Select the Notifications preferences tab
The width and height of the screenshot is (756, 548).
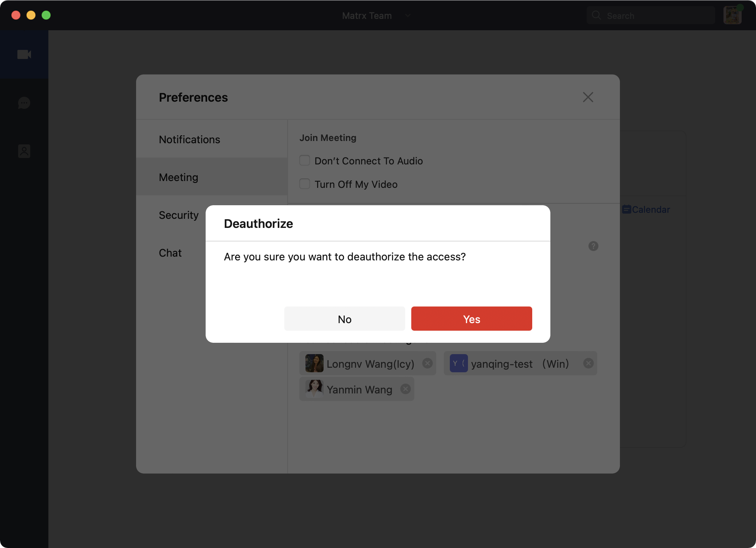189,139
